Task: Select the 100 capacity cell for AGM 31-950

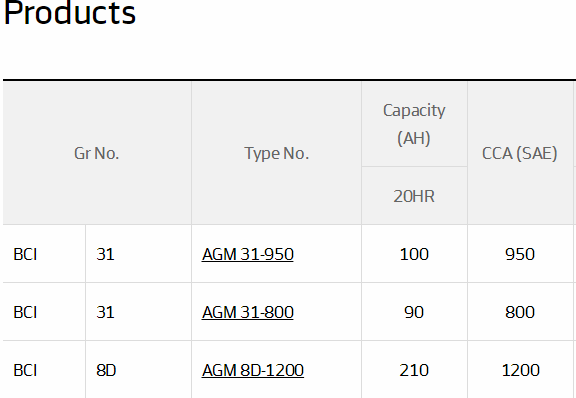Action: click(414, 254)
